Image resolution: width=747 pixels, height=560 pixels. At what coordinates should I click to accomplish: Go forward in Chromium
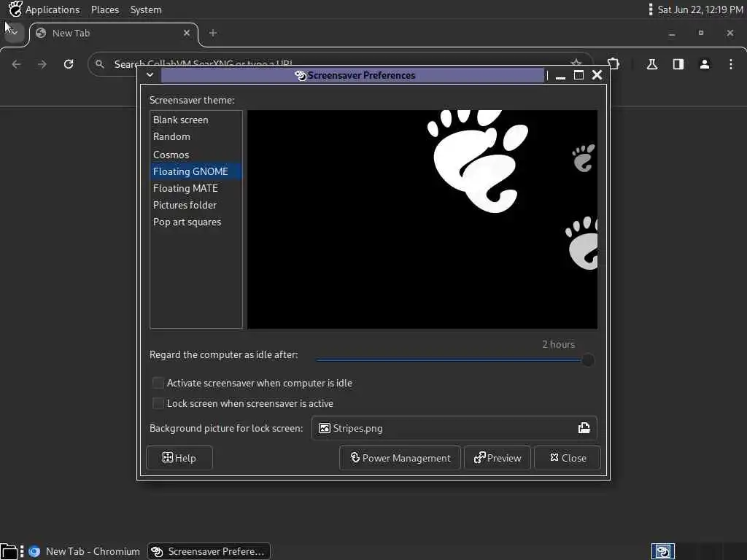click(42, 64)
